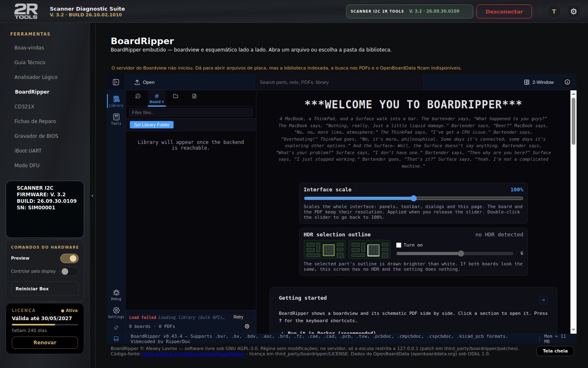Image resolution: width=588 pixels, height=368 pixels.
Task: Open the 2-Window layout selector
Action: pos(539,82)
